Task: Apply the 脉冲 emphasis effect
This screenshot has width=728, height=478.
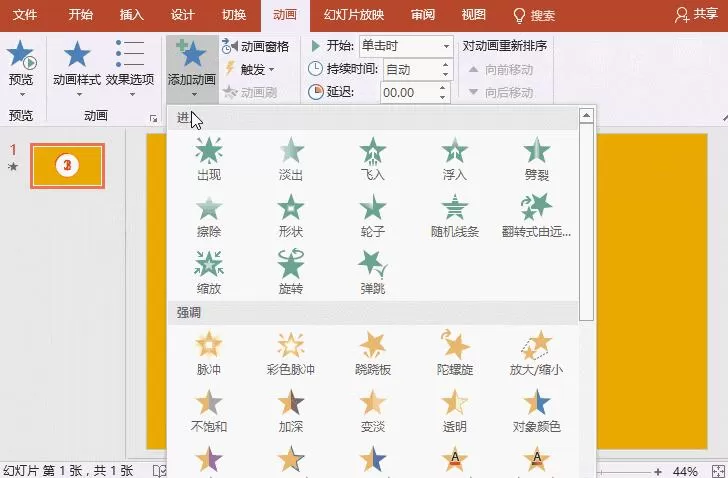Action: (208, 354)
